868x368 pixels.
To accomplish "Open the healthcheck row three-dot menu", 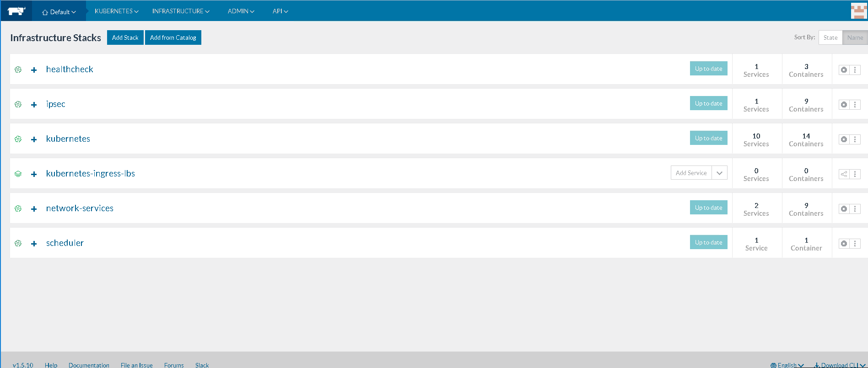I will pyautogui.click(x=855, y=70).
